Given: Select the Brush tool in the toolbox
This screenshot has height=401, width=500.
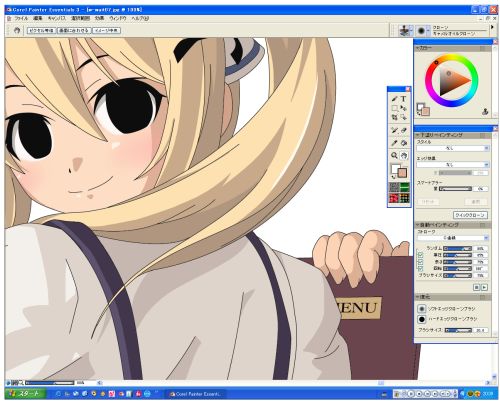Looking at the screenshot, I should (x=395, y=99).
